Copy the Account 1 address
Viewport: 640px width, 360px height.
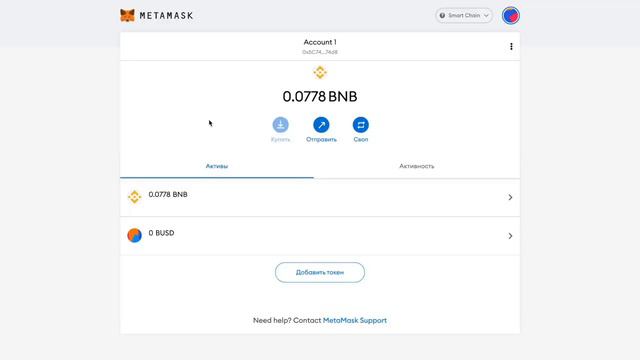(x=320, y=52)
